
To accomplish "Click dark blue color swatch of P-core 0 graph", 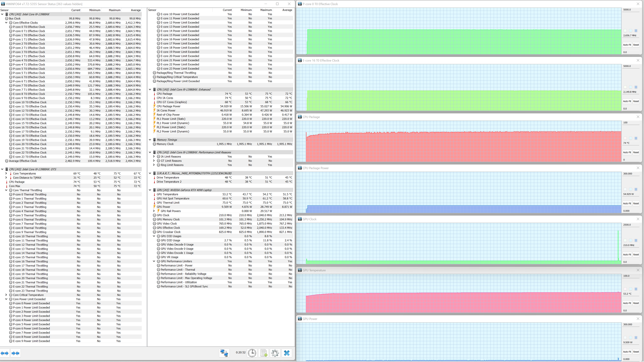I will point(636,31).
